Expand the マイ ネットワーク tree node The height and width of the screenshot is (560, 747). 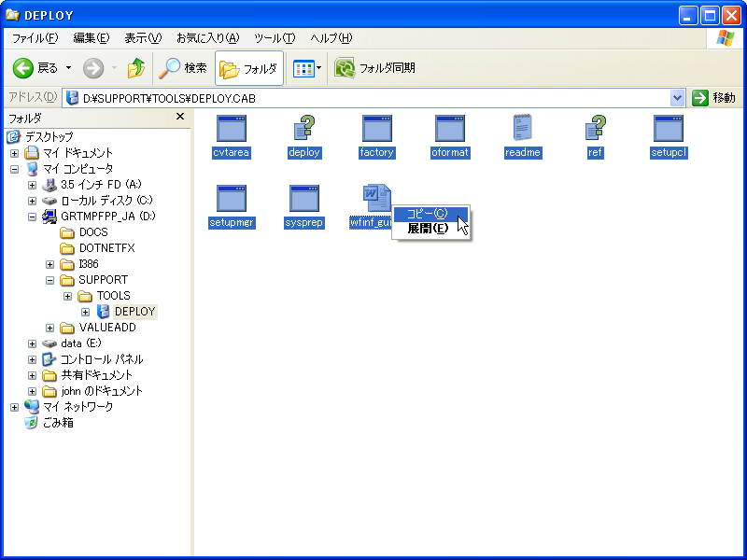(x=14, y=407)
